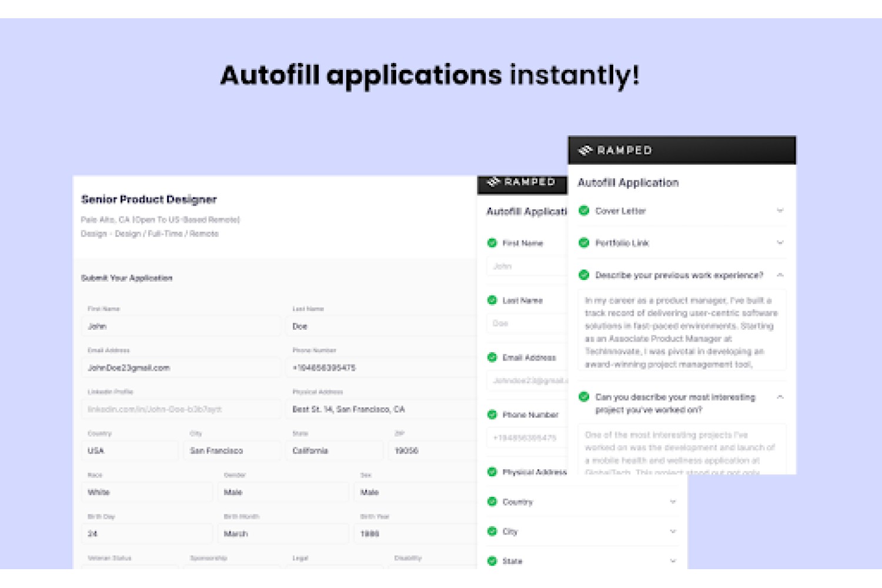Screen dimensions: 882x588
Task: Click green check icon next to Last Name
Action: pos(492,300)
